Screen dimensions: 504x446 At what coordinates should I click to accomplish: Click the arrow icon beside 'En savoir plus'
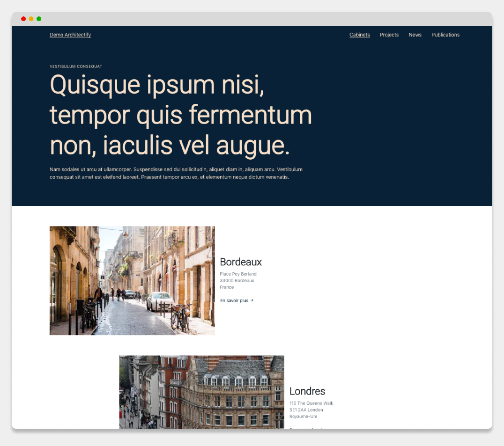tap(252, 300)
